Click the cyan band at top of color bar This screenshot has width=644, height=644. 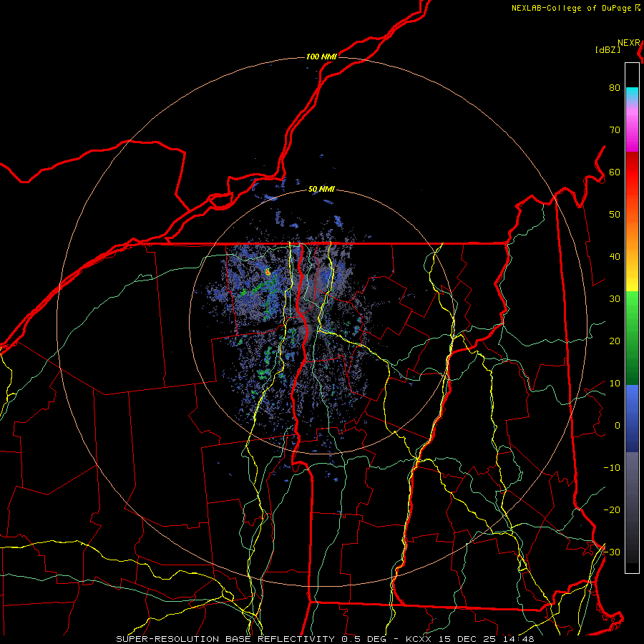click(632, 94)
